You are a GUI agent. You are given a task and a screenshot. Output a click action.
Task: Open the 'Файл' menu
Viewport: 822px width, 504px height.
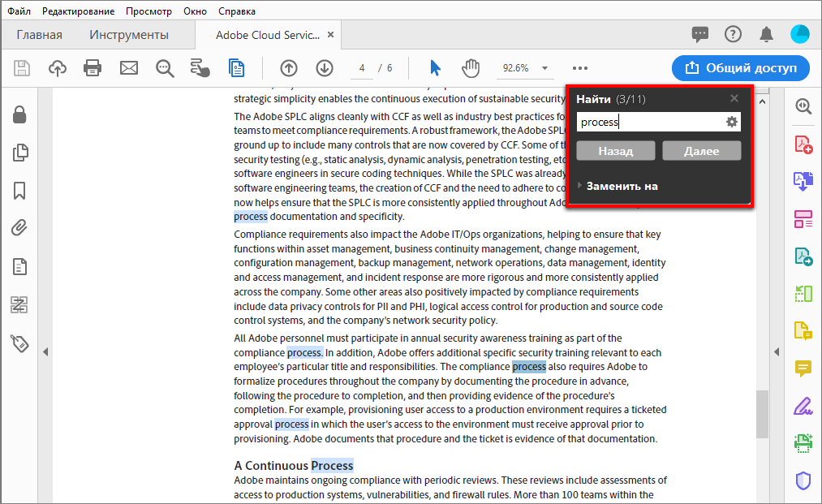point(19,11)
